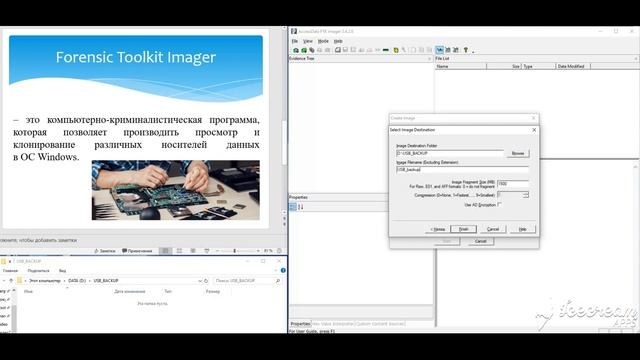Expand the File Explorer ribbon chevron
The height and width of the screenshot is (360, 640).
(x=276, y=270)
